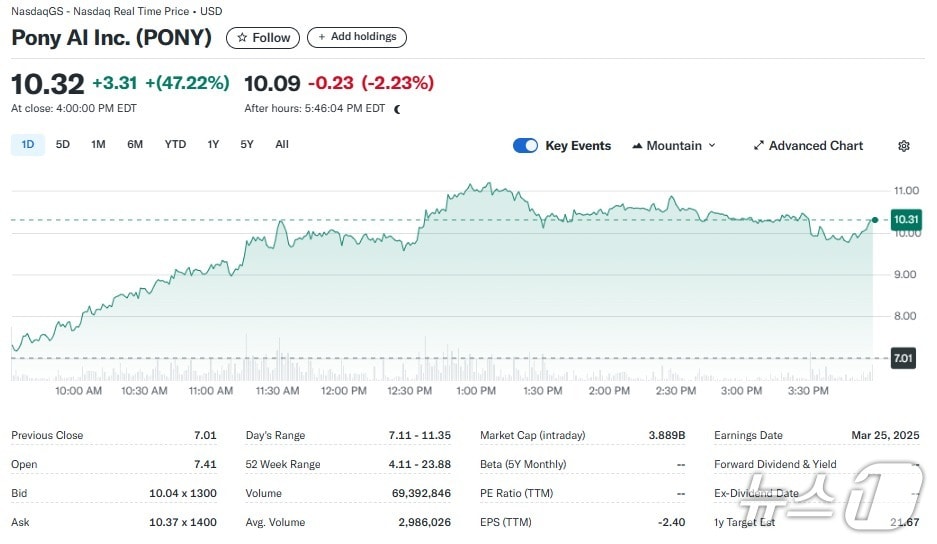Select the All range tab
937x544 pixels.
(x=282, y=145)
